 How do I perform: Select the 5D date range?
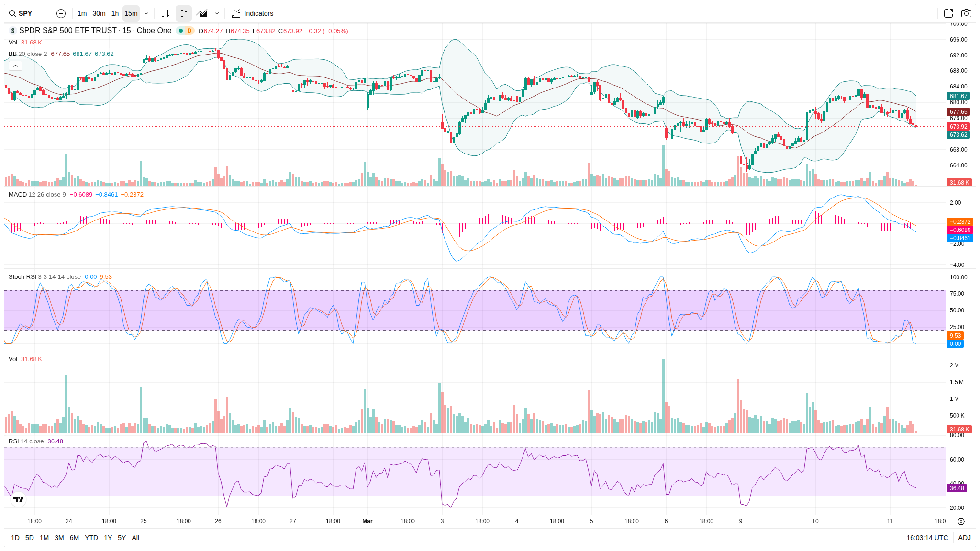click(x=30, y=538)
